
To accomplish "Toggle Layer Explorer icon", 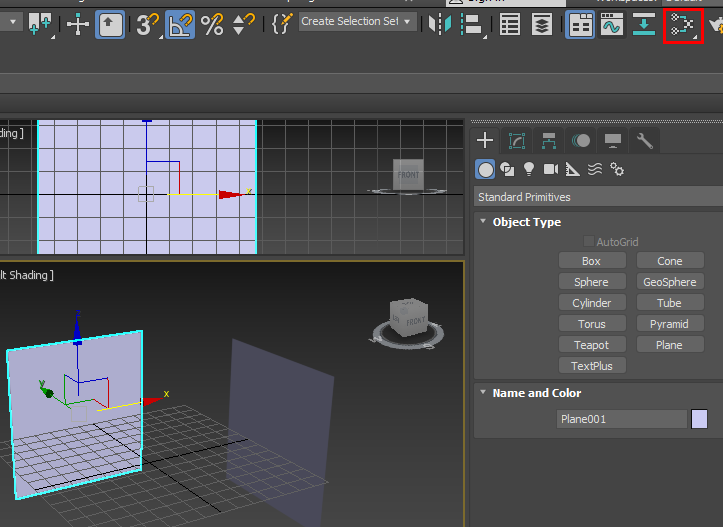I will click(542, 25).
